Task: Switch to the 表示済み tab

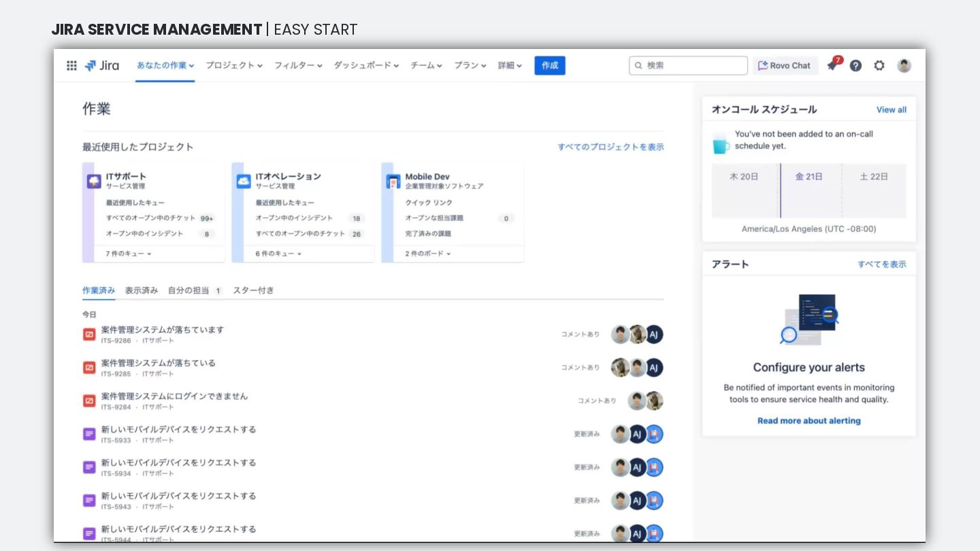Action: [142, 290]
